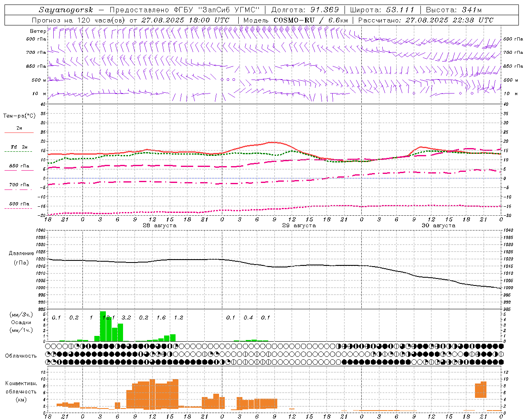Click the '1.2' precipitation total value

tap(178, 317)
